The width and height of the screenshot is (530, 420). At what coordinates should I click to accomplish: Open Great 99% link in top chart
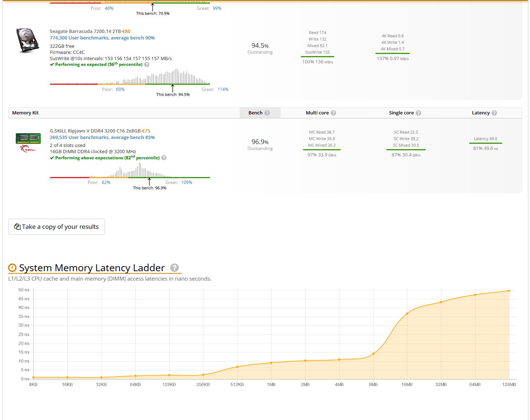(x=217, y=8)
